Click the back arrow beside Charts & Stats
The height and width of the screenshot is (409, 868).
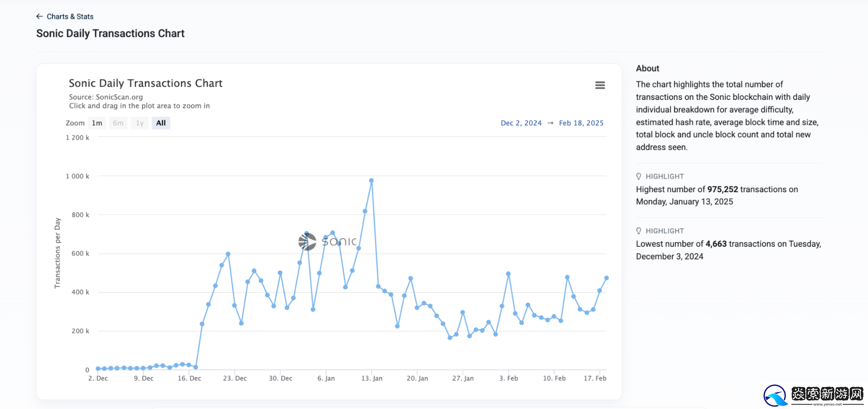(x=39, y=17)
